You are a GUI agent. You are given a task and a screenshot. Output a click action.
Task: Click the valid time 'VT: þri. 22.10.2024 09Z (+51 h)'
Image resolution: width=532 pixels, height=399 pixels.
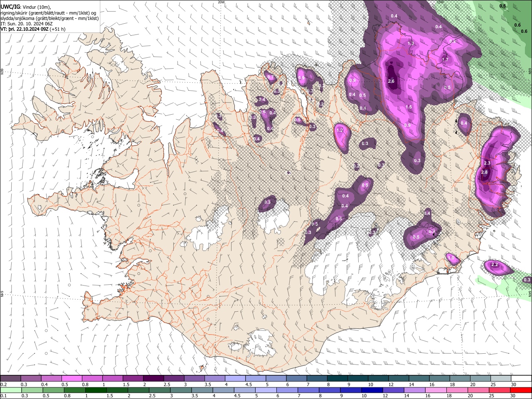click(33, 29)
